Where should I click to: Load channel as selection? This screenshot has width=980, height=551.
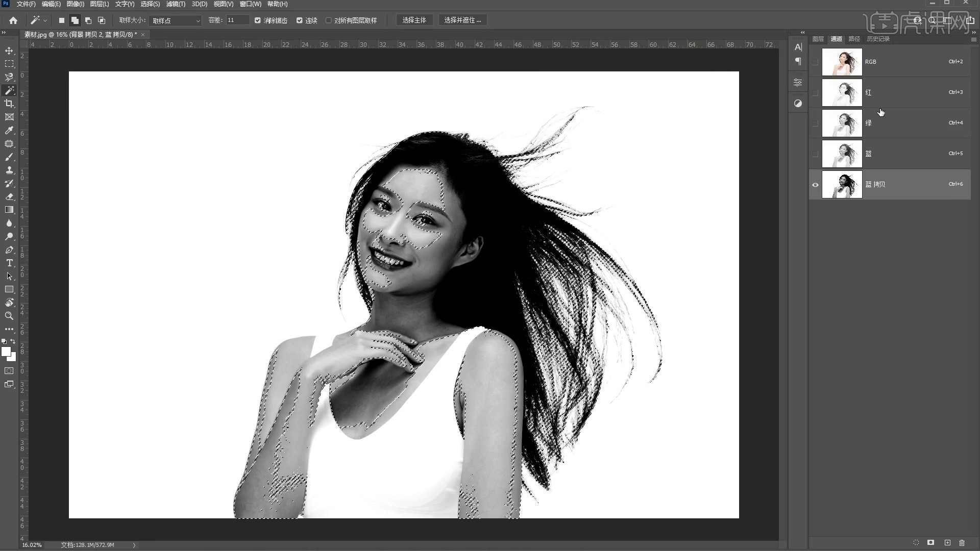point(916,542)
